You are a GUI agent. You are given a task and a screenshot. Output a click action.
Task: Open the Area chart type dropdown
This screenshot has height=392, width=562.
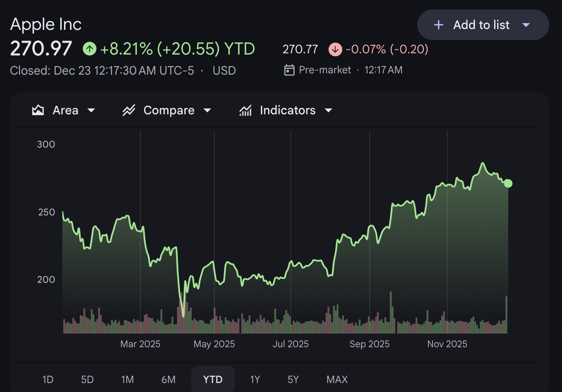coord(91,110)
